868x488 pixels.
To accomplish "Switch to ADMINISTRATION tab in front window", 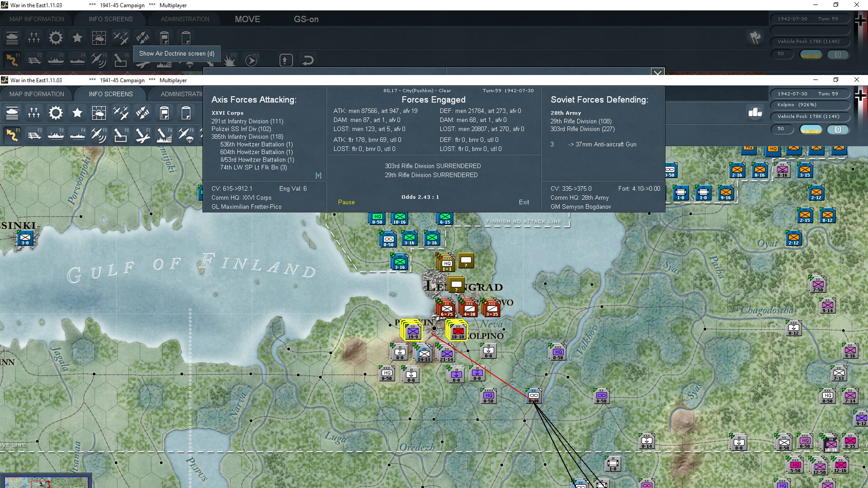I will click(182, 94).
